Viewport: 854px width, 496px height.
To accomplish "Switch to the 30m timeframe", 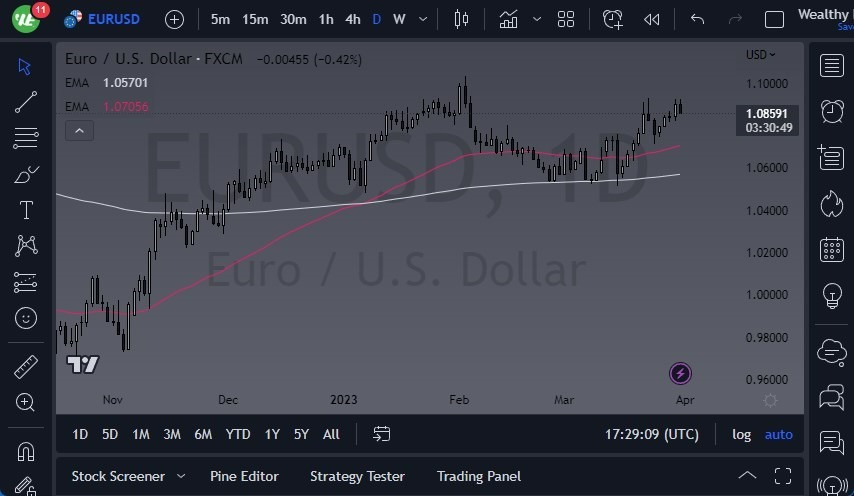I will click(x=293, y=20).
